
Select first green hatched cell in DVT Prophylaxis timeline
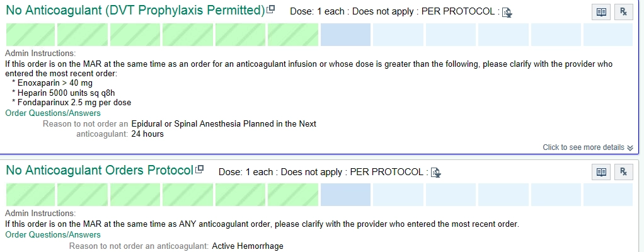tap(30, 35)
